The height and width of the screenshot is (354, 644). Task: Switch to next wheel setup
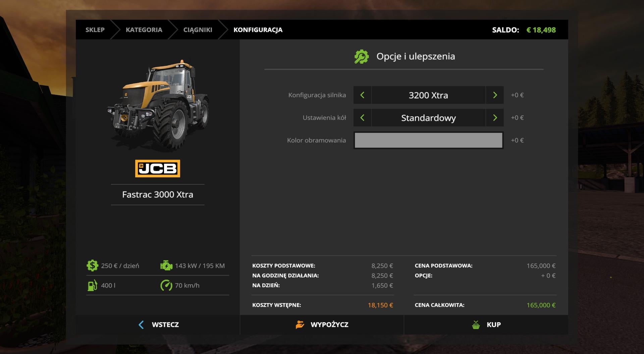(x=495, y=118)
